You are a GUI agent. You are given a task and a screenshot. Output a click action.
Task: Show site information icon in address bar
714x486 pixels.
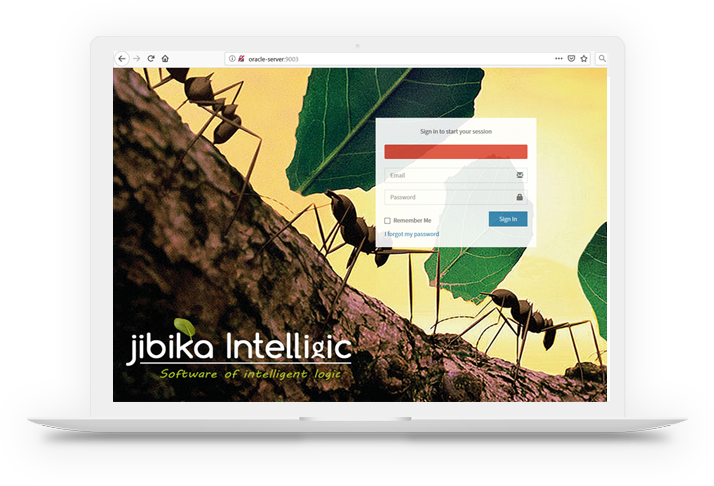tap(232, 59)
